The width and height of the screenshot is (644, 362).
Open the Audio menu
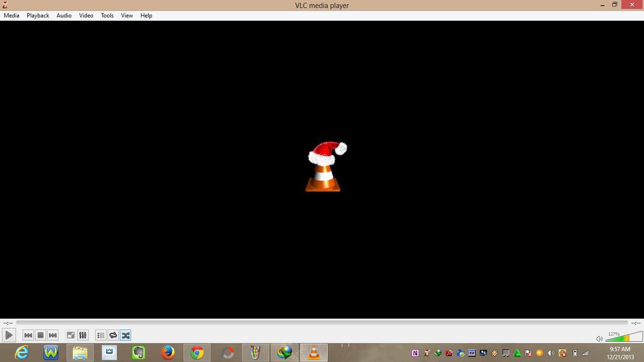coord(64,16)
